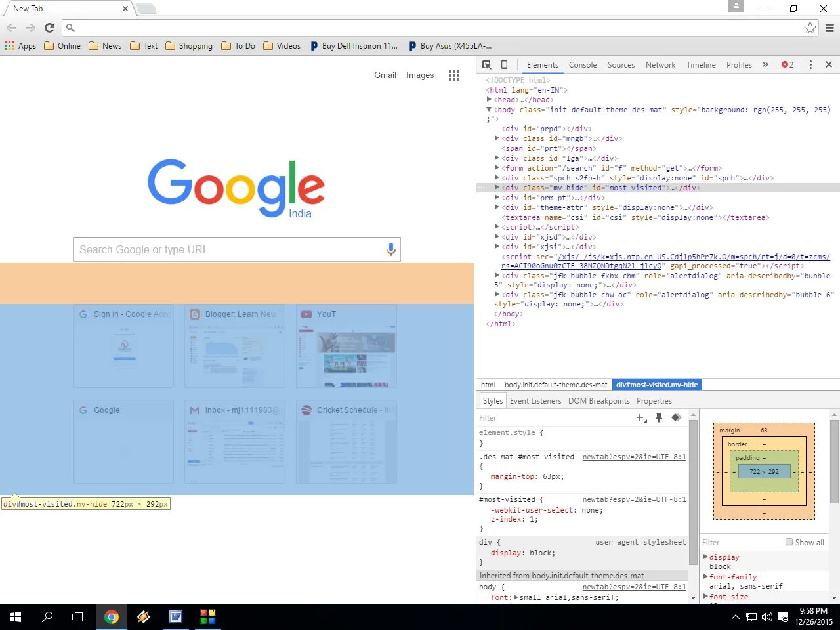This screenshot has height=630, width=840.
Task: Click the volume icon in system tray
Action: click(767, 617)
